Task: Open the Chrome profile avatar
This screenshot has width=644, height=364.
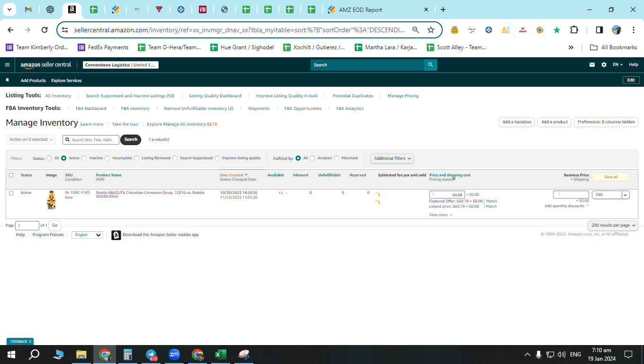Action: coord(617,30)
